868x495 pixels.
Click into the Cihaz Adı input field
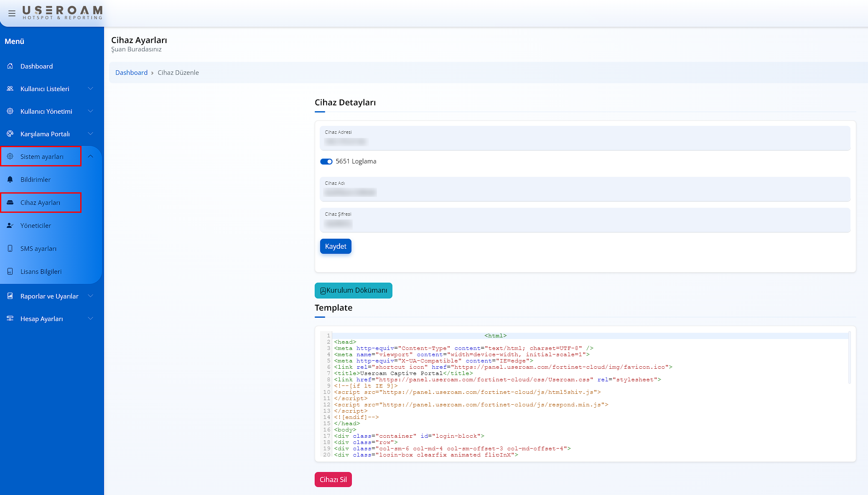(x=585, y=192)
